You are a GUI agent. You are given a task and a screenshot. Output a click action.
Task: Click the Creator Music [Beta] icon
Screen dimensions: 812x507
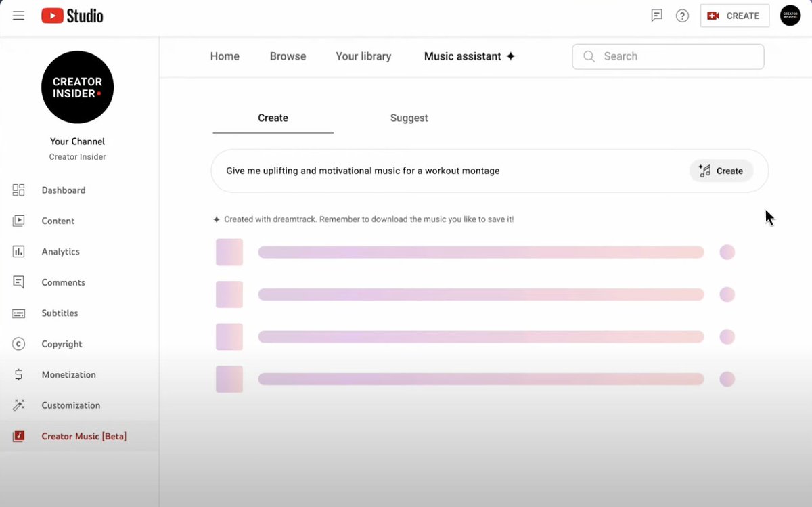tap(18, 437)
